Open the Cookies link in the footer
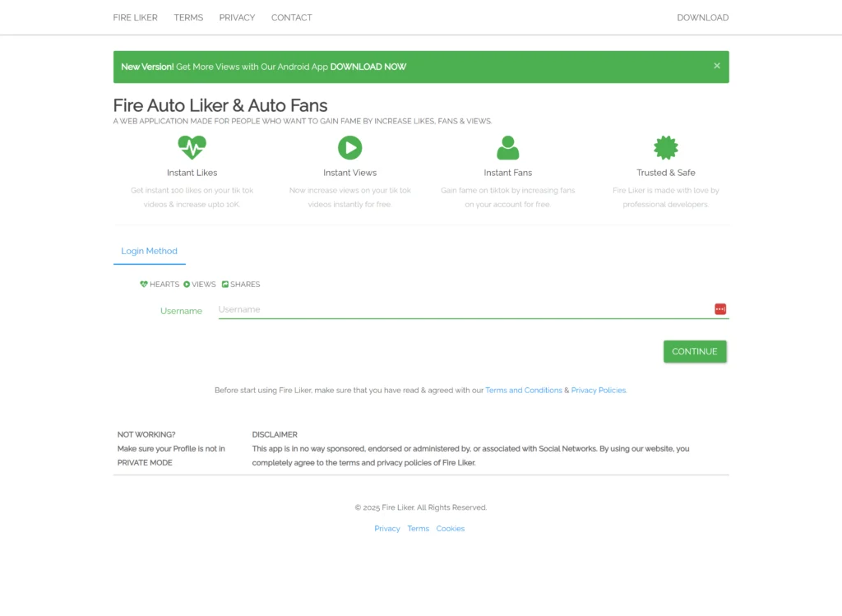Screen dimensions: 842x616 [x=451, y=529]
